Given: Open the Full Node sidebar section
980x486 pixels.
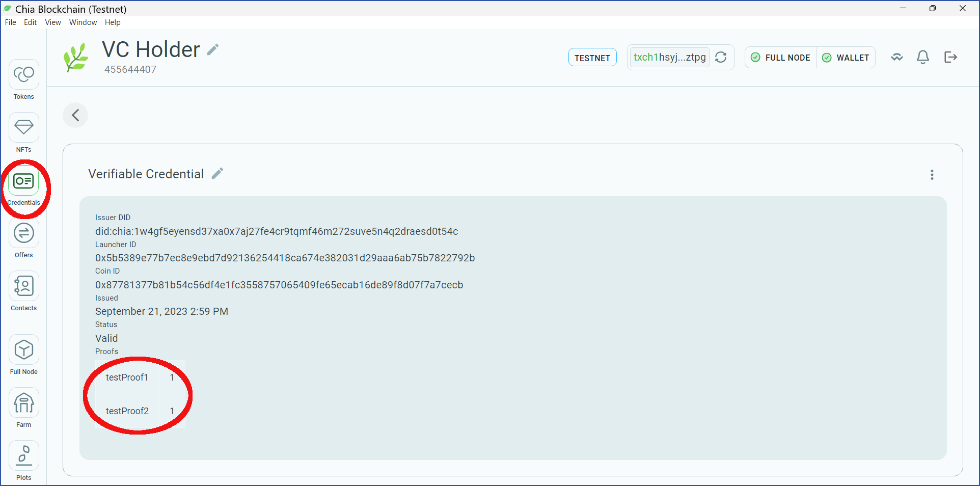Looking at the screenshot, I should point(23,355).
